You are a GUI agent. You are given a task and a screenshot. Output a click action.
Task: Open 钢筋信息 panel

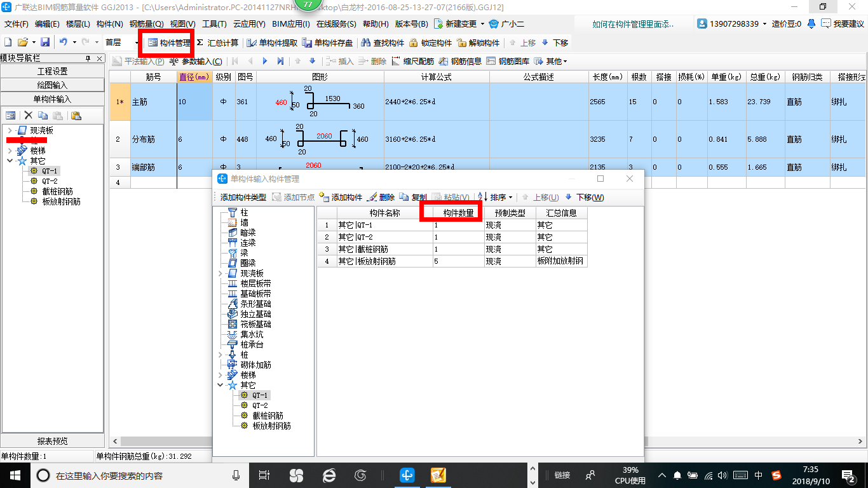pos(461,62)
